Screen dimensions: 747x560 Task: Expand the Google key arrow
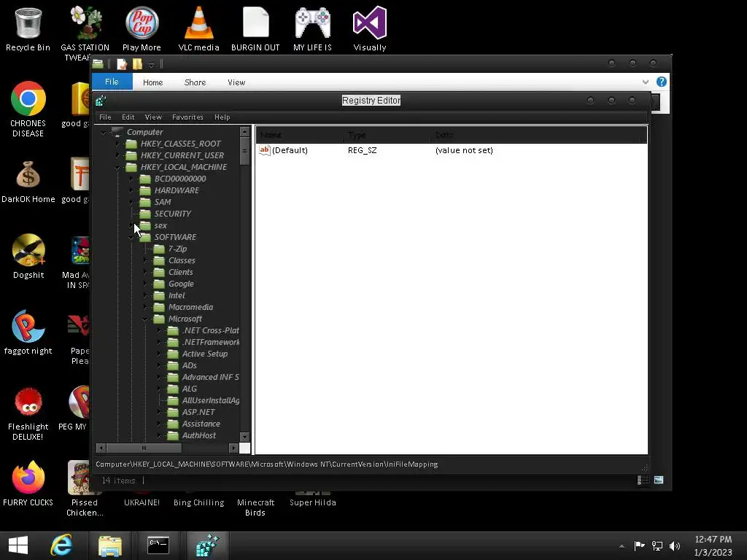[x=145, y=284]
